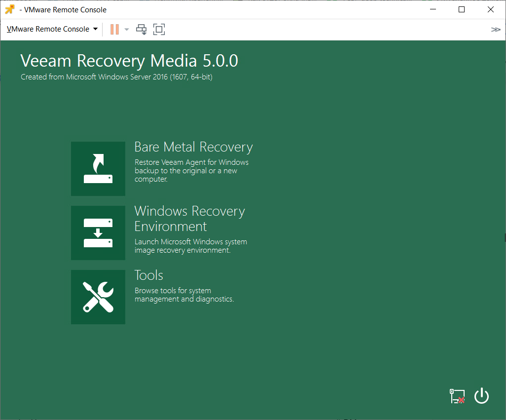Screen dimensions: 506x420
Task: Expand the toolbar overflow chevrons
Action: pyautogui.click(x=496, y=30)
